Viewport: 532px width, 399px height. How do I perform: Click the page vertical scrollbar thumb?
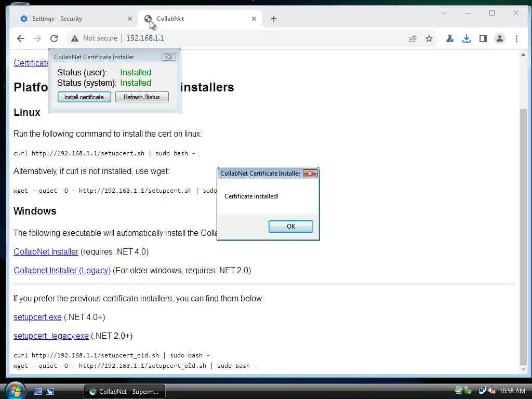[523, 236]
